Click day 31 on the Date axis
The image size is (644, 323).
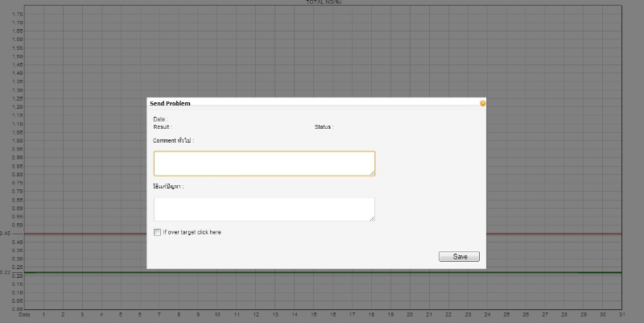(x=621, y=315)
